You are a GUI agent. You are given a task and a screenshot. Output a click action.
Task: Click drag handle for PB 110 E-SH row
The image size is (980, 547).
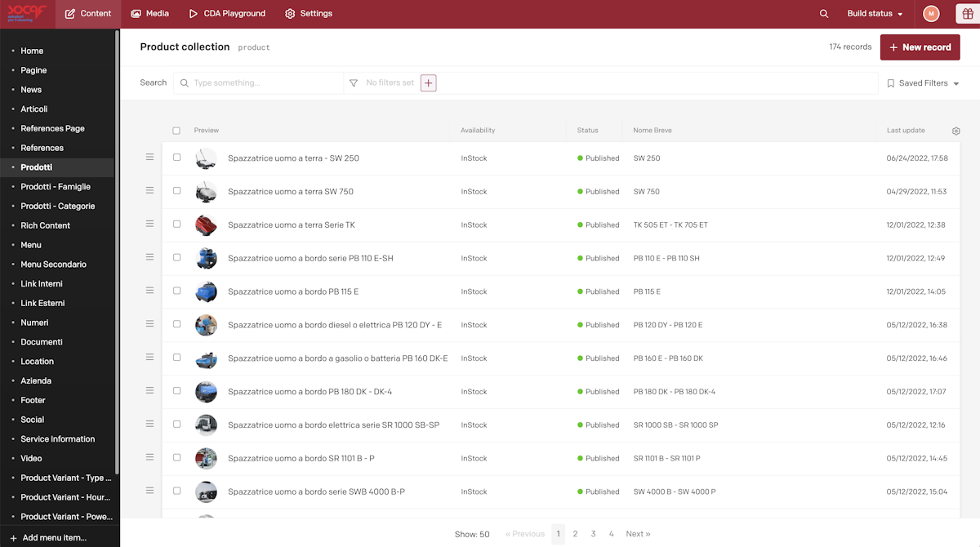click(149, 257)
